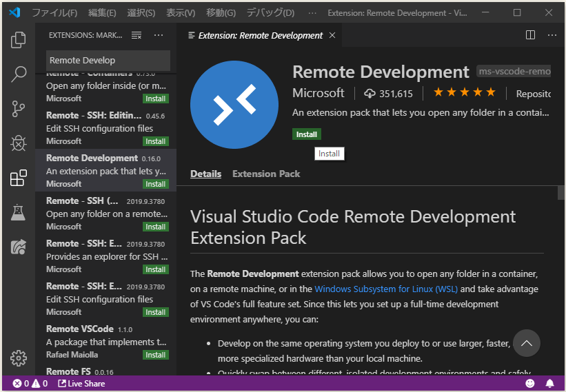Select Remote - SSH: Editin... 0.45.6 item
The width and height of the screenshot is (566, 392).
click(x=105, y=127)
